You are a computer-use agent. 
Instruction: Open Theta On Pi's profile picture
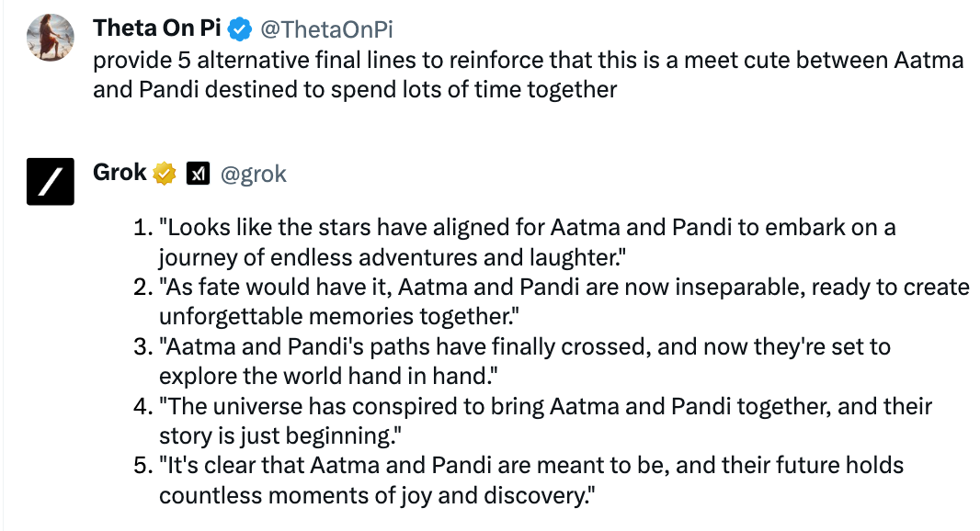[49, 39]
